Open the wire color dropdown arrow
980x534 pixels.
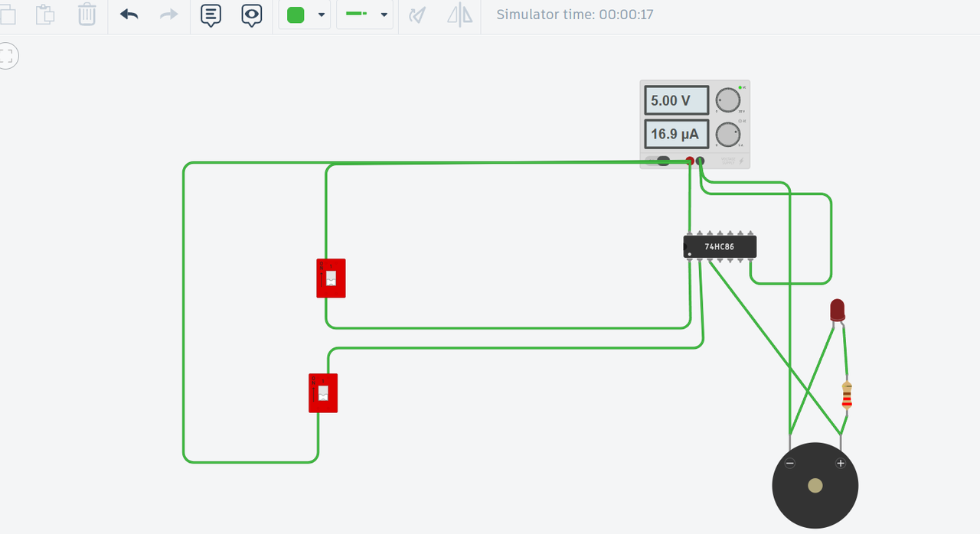click(x=322, y=15)
